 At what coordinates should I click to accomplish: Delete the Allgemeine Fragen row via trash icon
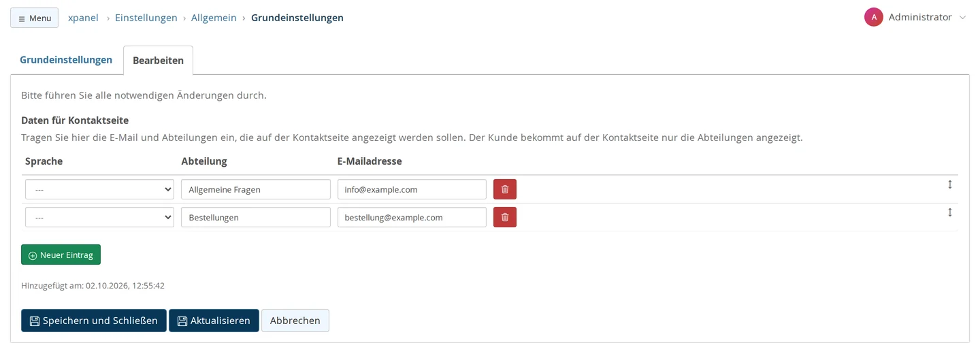coord(505,189)
